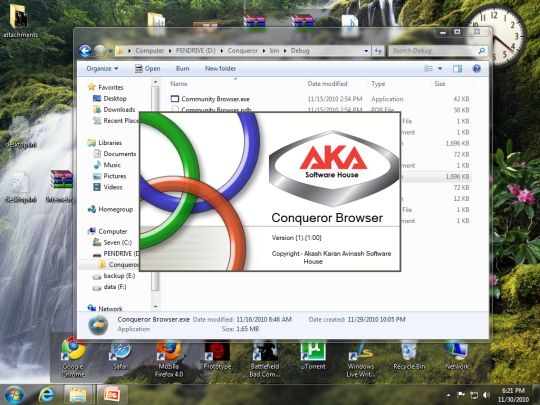Open Prototype game shortcut
This screenshot has width=540, height=405.
click(217, 356)
